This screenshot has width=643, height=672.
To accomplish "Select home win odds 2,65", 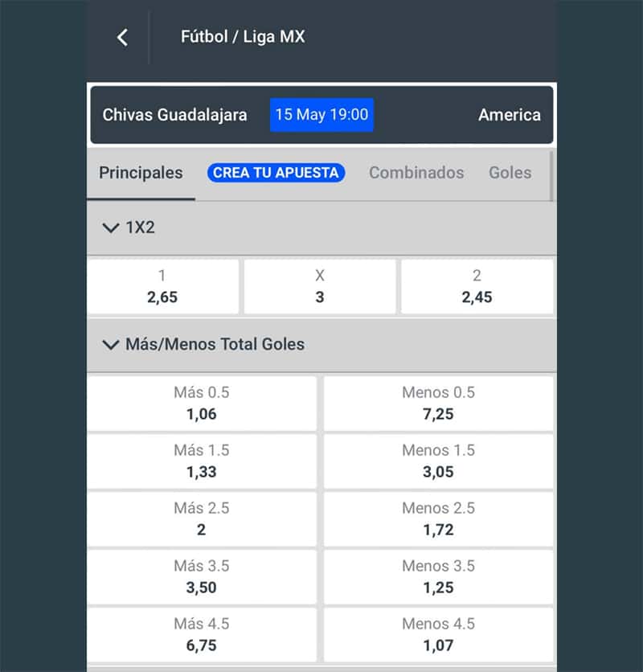I will 162,287.
